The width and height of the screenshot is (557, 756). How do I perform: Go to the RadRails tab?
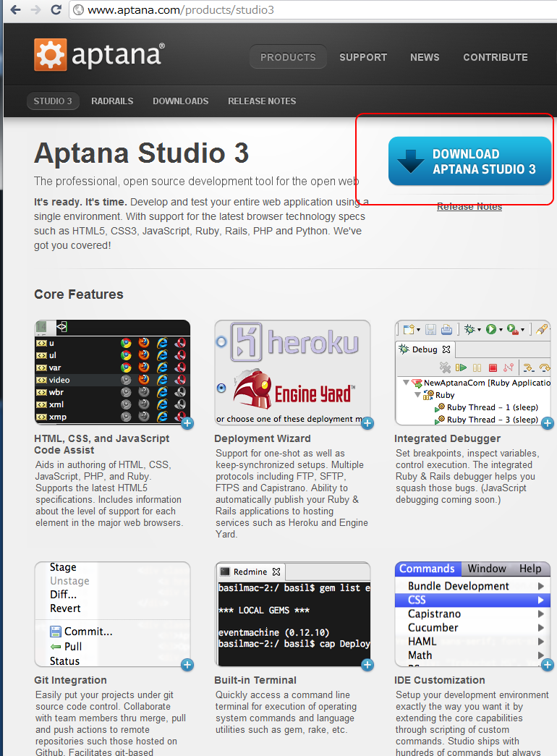pyautogui.click(x=112, y=101)
